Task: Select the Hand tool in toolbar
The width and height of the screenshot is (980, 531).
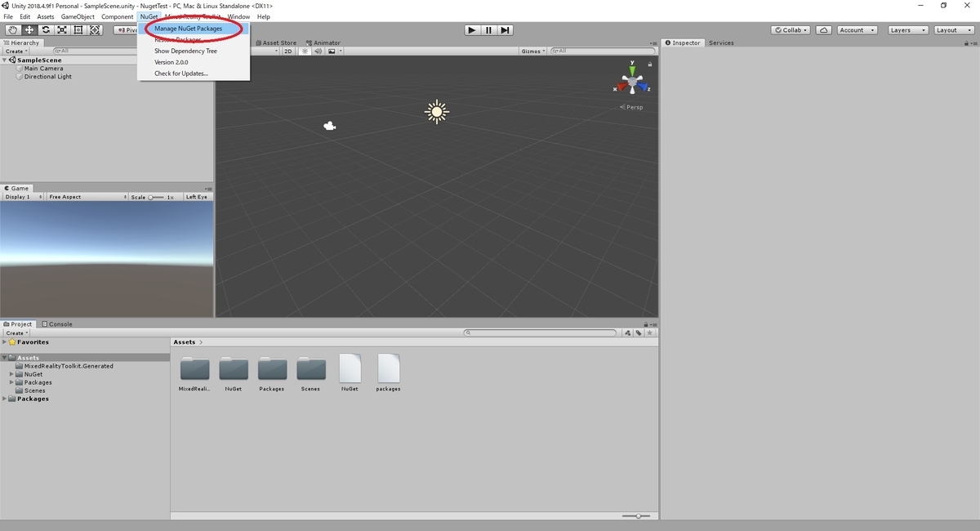Action: tap(12, 30)
